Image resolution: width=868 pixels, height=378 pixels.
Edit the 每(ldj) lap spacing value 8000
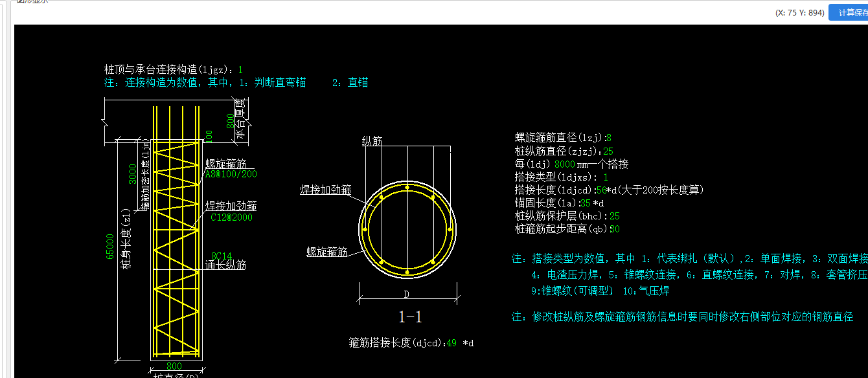pyautogui.click(x=565, y=164)
